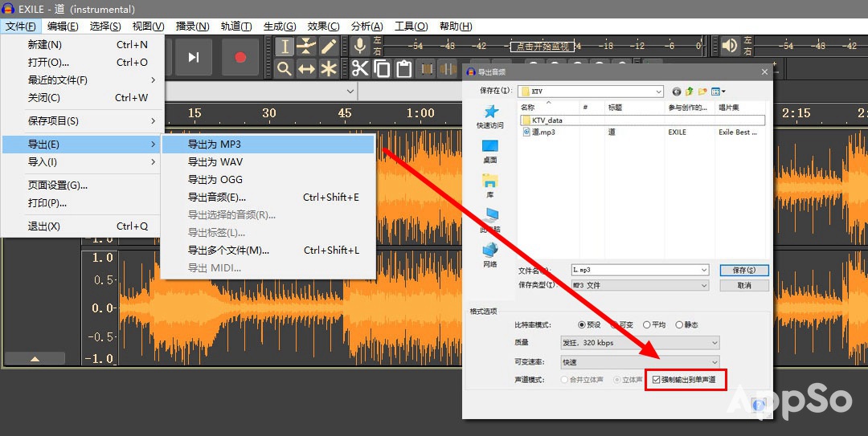868x436 pixels.
Task: Select the 静态 bitrate mode option
Action: [680, 324]
